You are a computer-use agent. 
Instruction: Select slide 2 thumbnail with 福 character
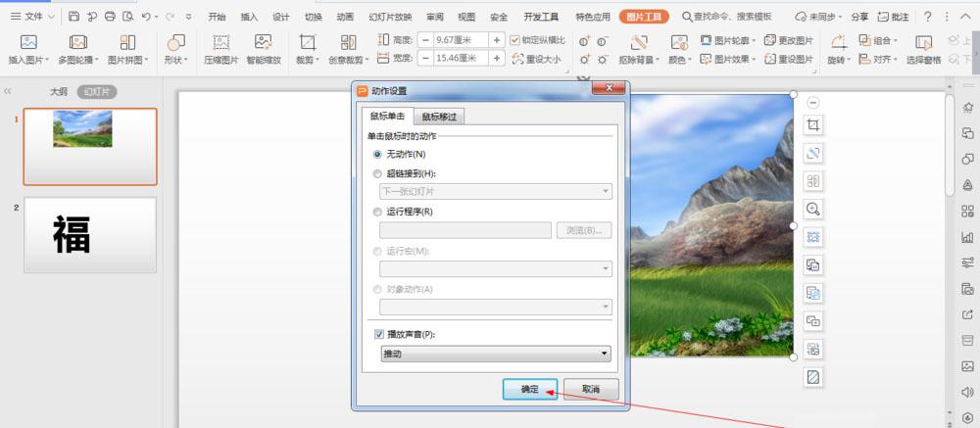pyautogui.click(x=90, y=235)
